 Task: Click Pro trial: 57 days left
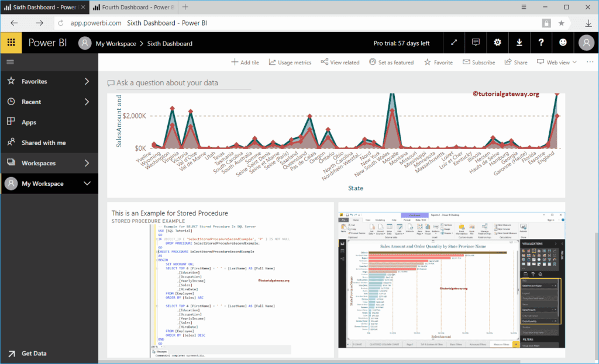pyautogui.click(x=401, y=43)
